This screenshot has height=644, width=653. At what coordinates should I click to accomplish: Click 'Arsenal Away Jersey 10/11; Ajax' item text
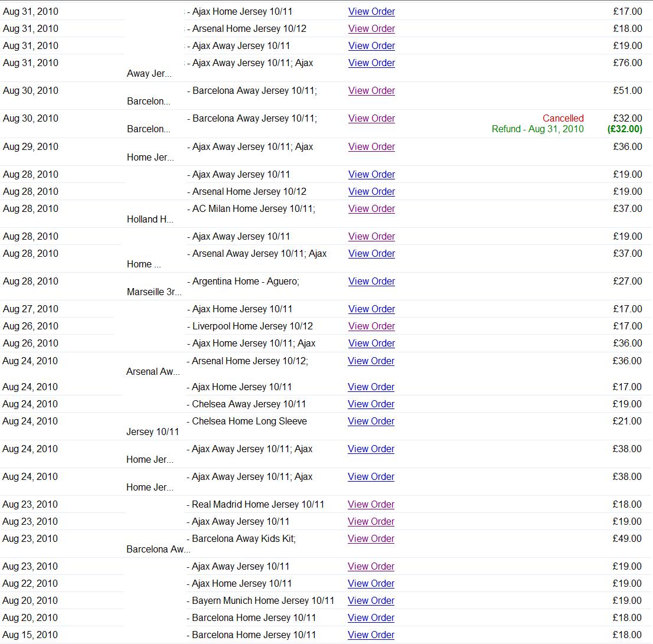click(259, 253)
